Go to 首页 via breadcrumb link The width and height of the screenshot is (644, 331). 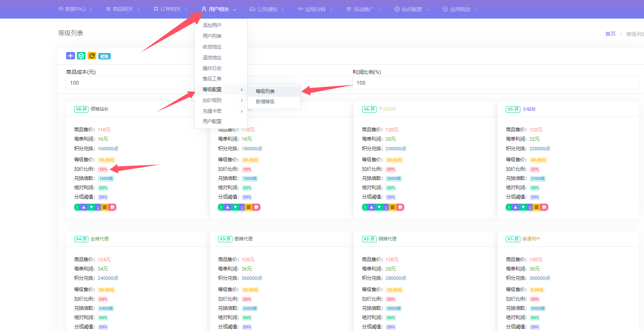[x=610, y=34]
